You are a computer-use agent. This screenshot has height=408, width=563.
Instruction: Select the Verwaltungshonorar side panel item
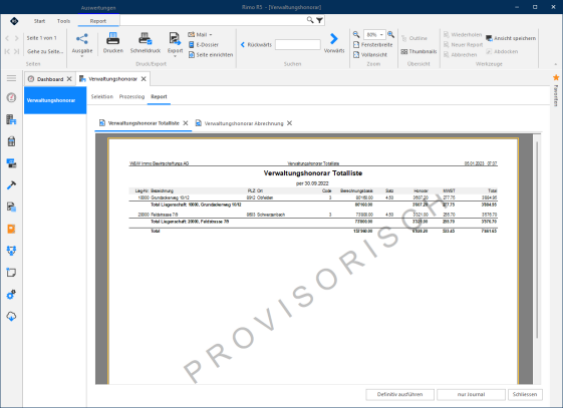pos(55,100)
